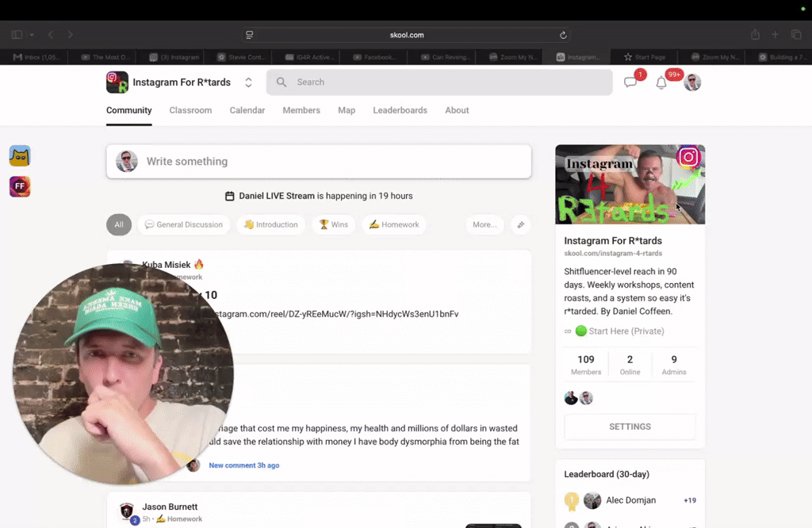812x528 pixels.
Task: Click the profile avatar in header
Action: (692, 82)
